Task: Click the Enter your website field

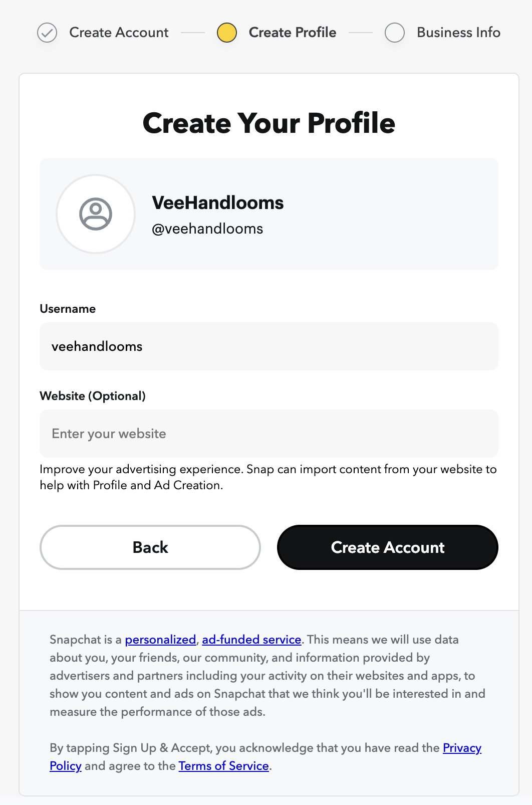Action: pos(269,434)
